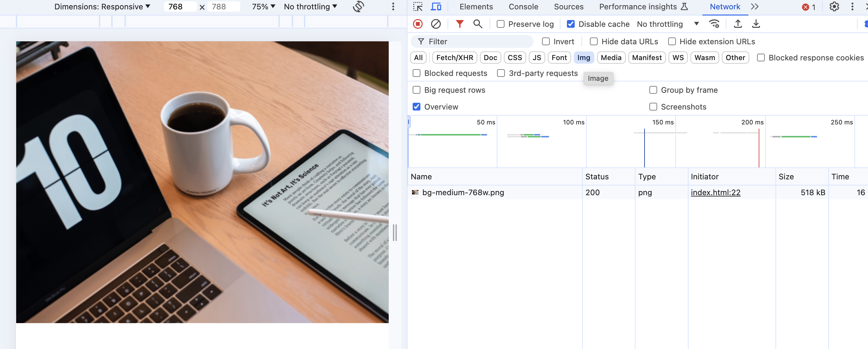This screenshot has height=349, width=868.
Task: Export HAR using the download icon
Action: (x=756, y=24)
